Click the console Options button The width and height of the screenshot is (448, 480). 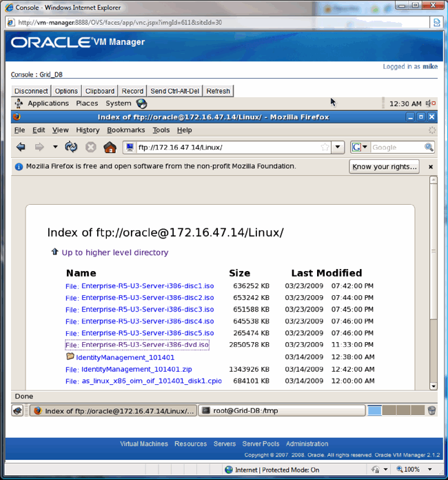[66, 91]
